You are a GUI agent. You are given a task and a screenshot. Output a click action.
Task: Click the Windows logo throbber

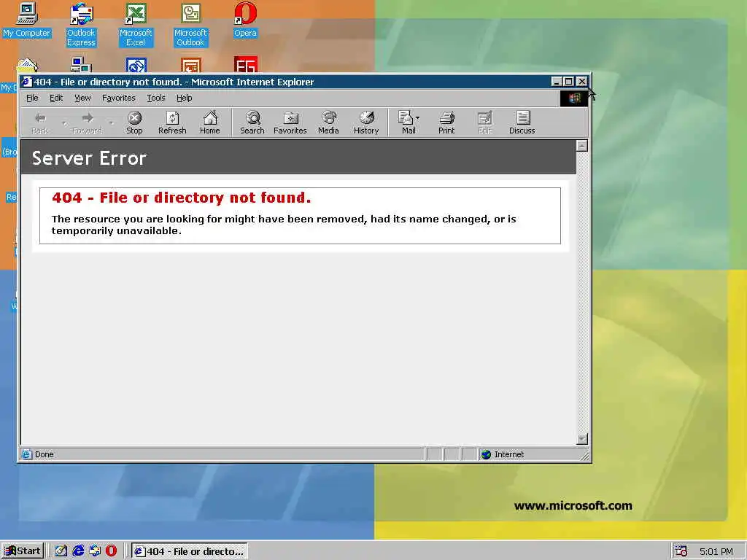pos(573,98)
